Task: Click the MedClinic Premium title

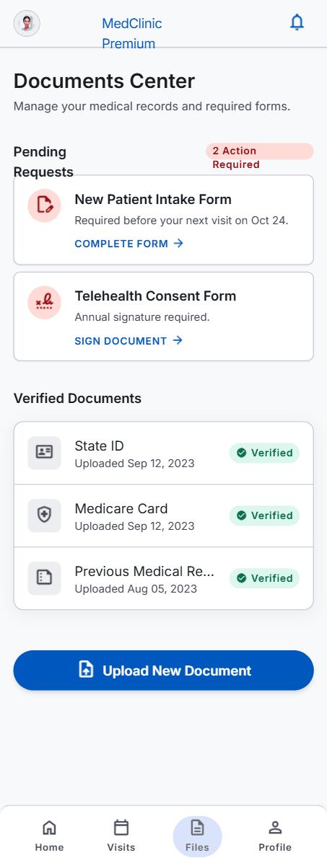Action: pos(132,34)
